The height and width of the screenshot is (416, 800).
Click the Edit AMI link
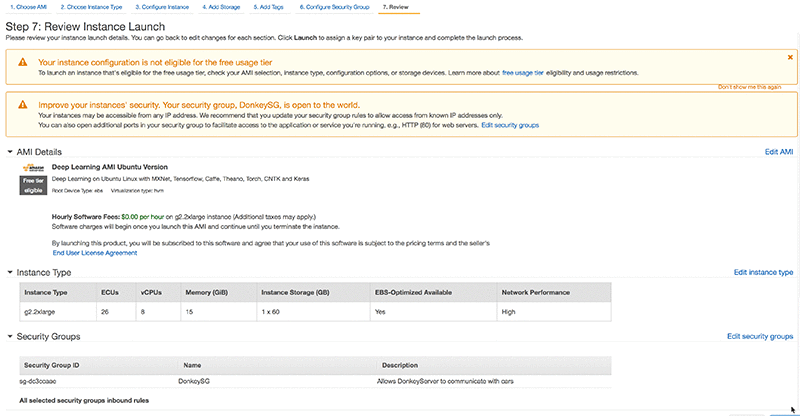pyautogui.click(x=778, y=151)
